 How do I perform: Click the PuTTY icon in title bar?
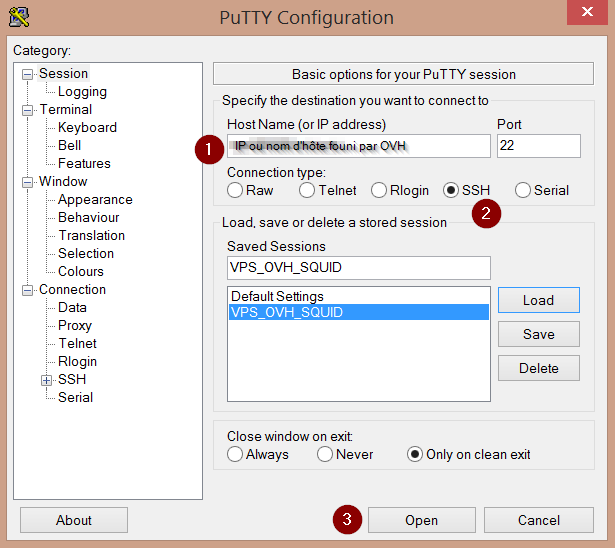click(x=18, y=17)
